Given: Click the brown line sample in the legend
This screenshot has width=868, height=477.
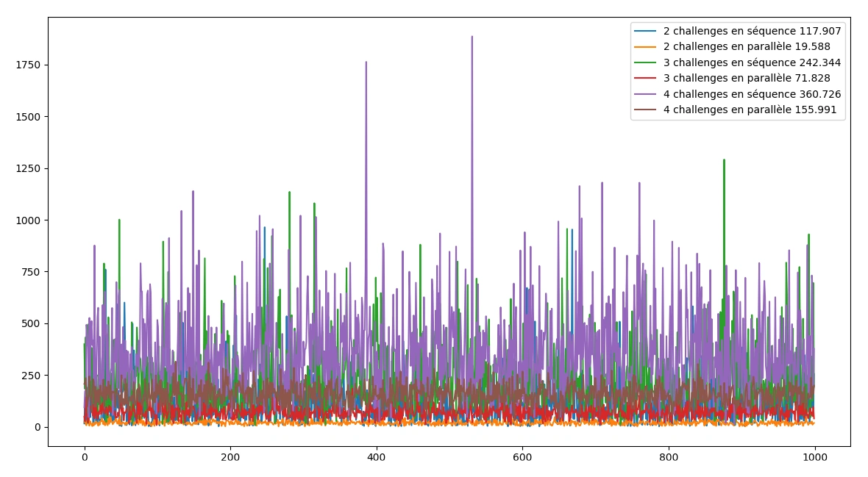Looking at the screenshot, I should (x=646, y=110).
